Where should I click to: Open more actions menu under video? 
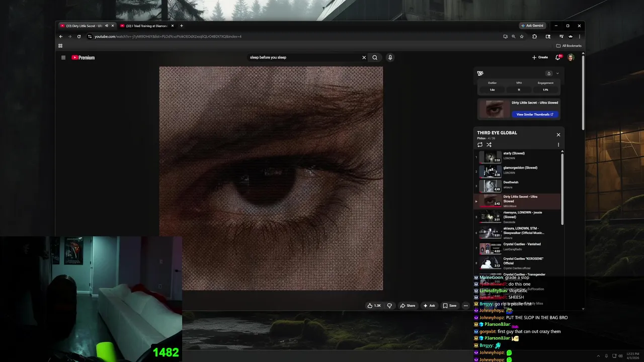coord(465,306)
